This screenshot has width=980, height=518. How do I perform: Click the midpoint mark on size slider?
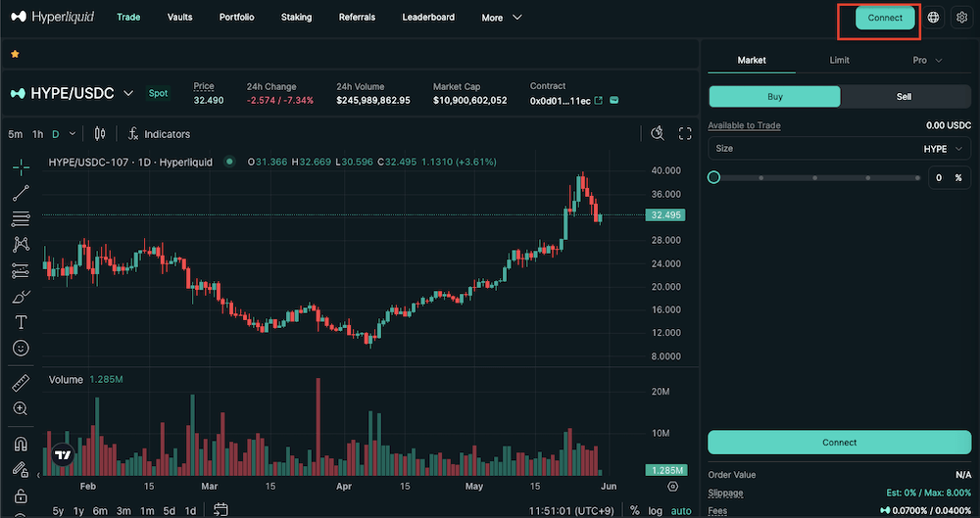click(814, 177)
